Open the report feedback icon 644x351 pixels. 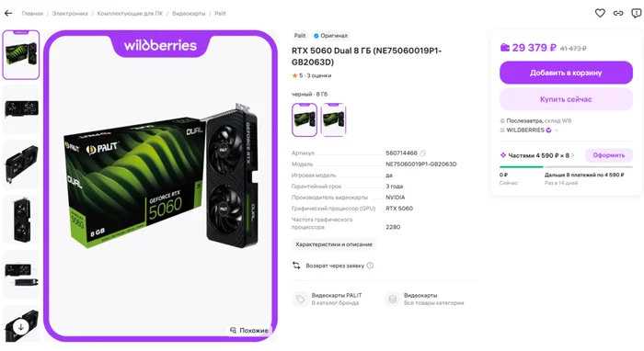point(637,13)
